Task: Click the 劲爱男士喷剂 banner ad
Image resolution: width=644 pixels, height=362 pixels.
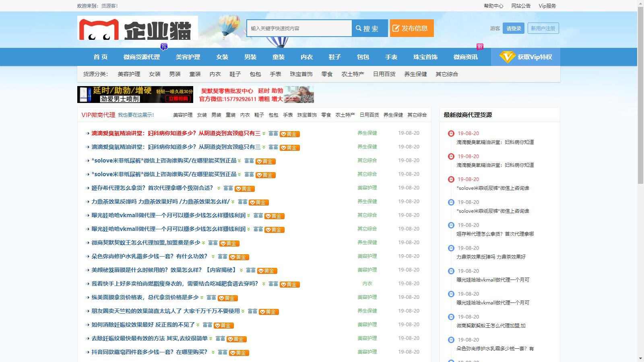Action: (135, 95)
